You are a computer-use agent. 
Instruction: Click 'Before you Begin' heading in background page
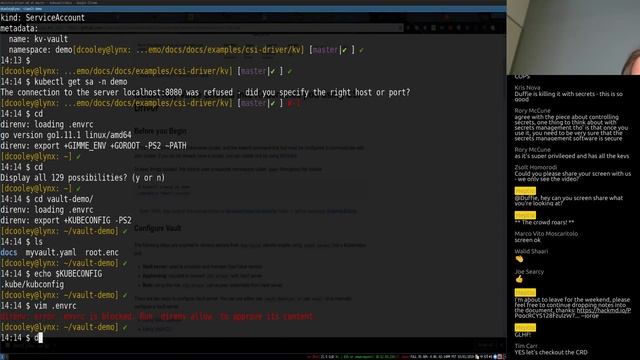[x=160, y=131]
